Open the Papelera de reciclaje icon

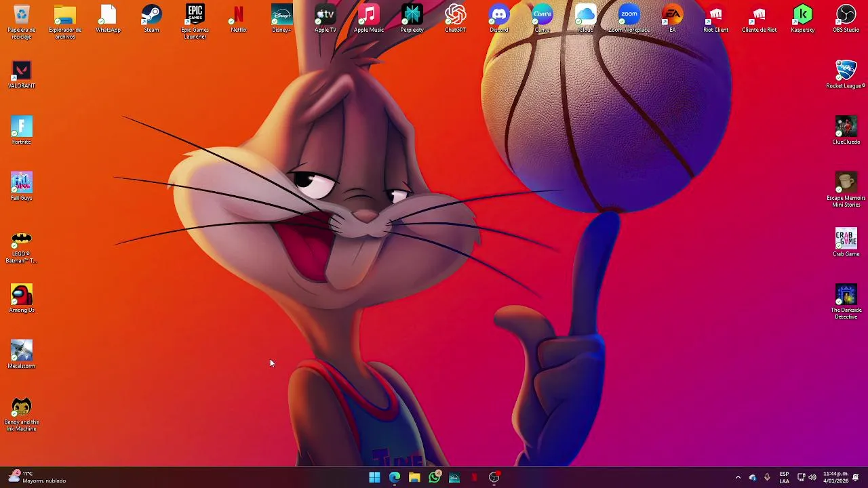22,22
